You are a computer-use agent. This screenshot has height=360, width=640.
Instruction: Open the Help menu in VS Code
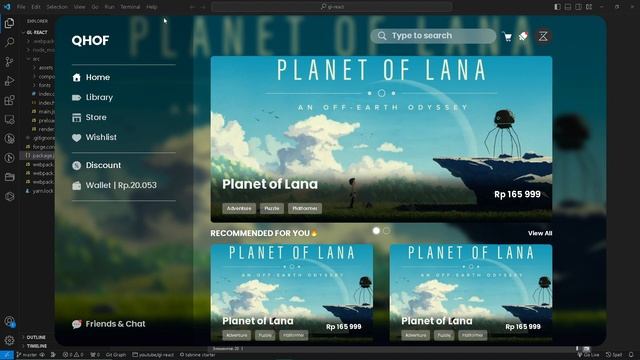pos(152,7)
